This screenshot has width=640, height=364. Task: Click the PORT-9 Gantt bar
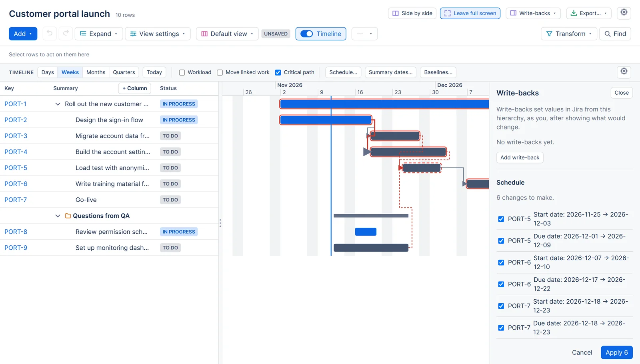[371, 248]
